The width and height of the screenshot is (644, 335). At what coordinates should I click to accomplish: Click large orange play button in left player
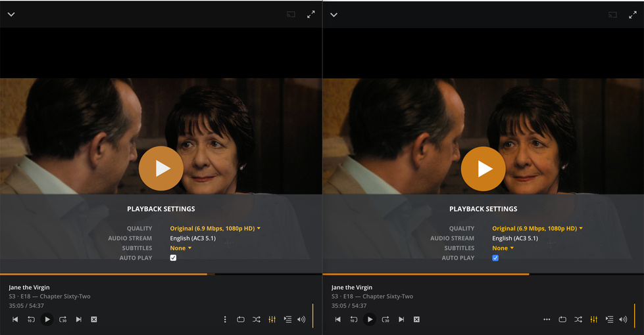(x=161, y=169)
